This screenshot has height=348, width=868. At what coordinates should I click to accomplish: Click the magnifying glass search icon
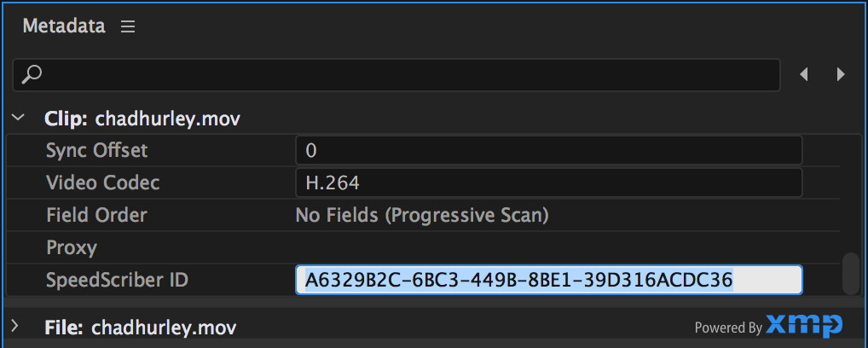pos(32,74)
